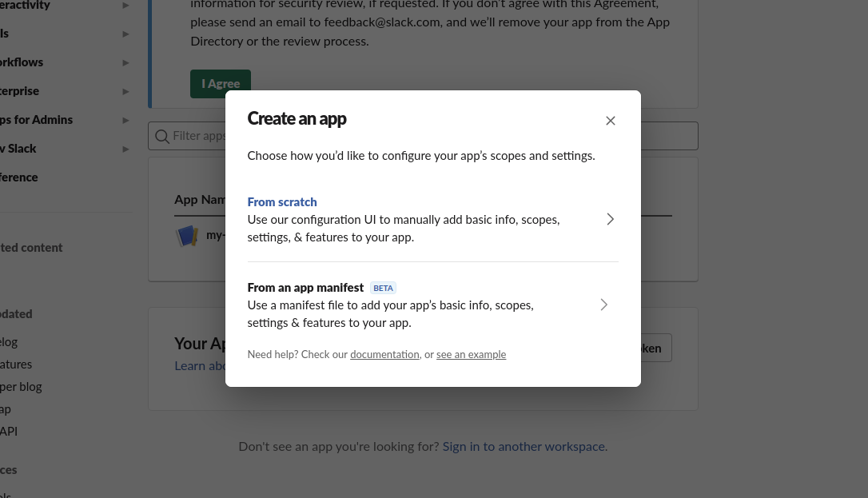
Task: Open the From scratch chevron arrow
Action: (x=610, y=219)
